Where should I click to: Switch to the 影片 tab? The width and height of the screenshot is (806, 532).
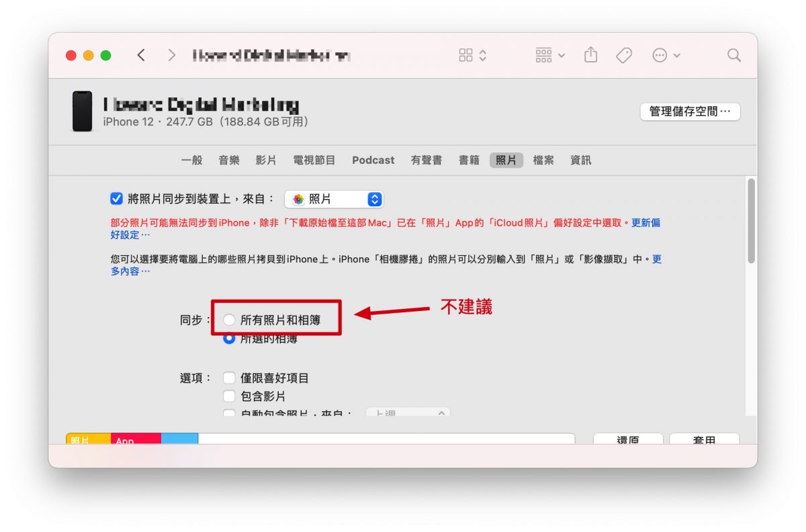coord(266,160)
